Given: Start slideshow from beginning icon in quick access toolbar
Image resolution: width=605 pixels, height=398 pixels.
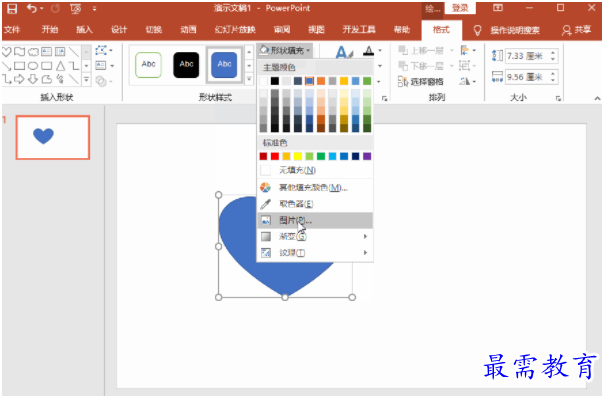Looking at the screenshot, I should click(x=75, y=8).
